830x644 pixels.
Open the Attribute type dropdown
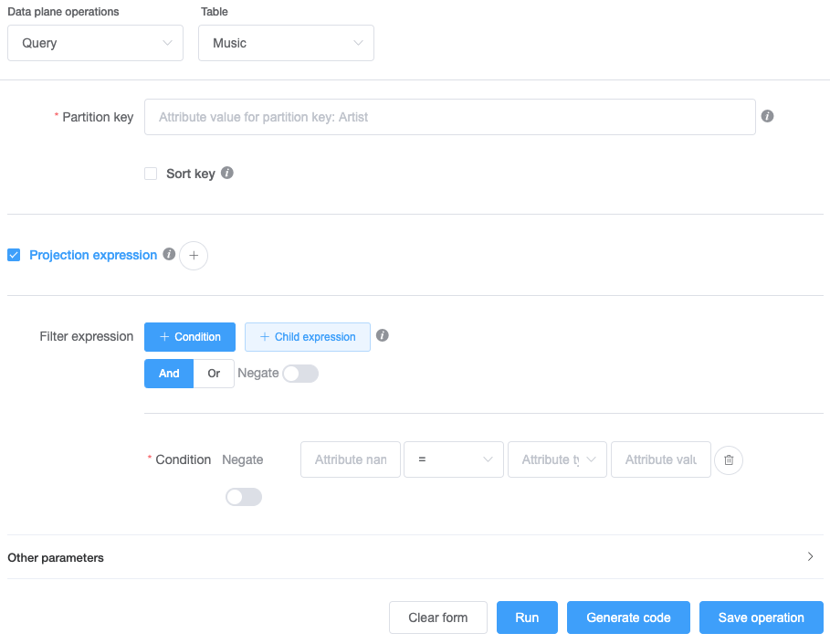557,459
